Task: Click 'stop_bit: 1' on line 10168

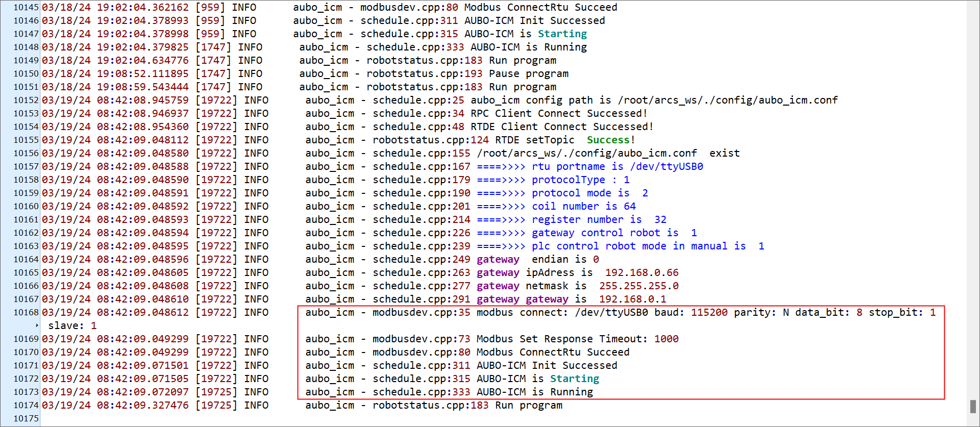Action: coord(903,312)
